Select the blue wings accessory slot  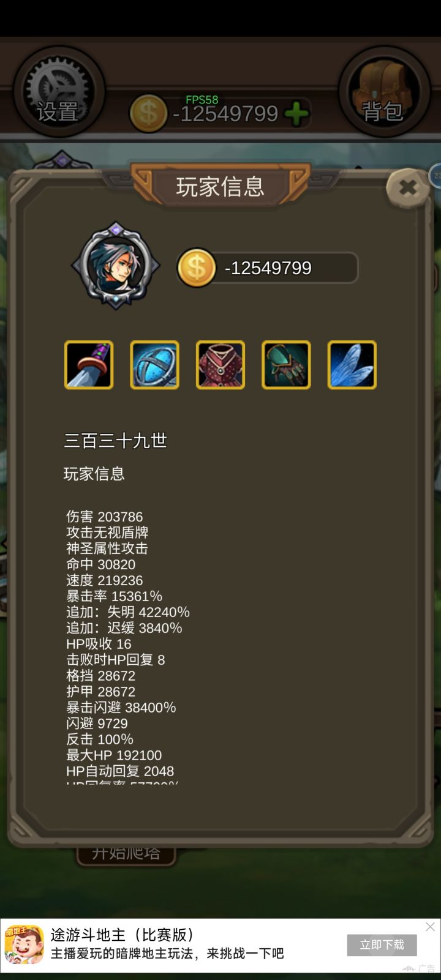352,365
